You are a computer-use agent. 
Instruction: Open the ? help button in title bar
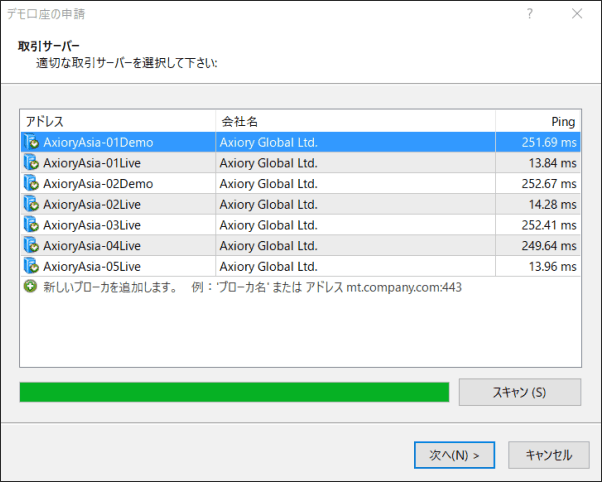530,14
